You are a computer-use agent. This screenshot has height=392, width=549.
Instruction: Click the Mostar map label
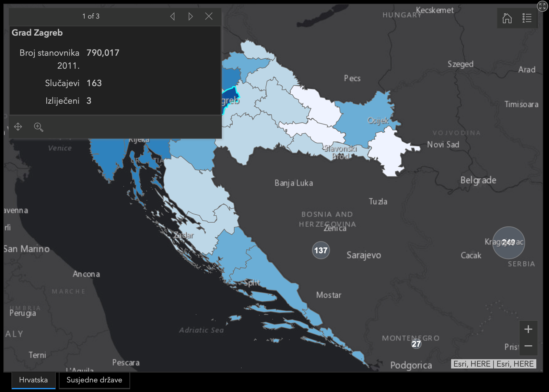point(329,295)
